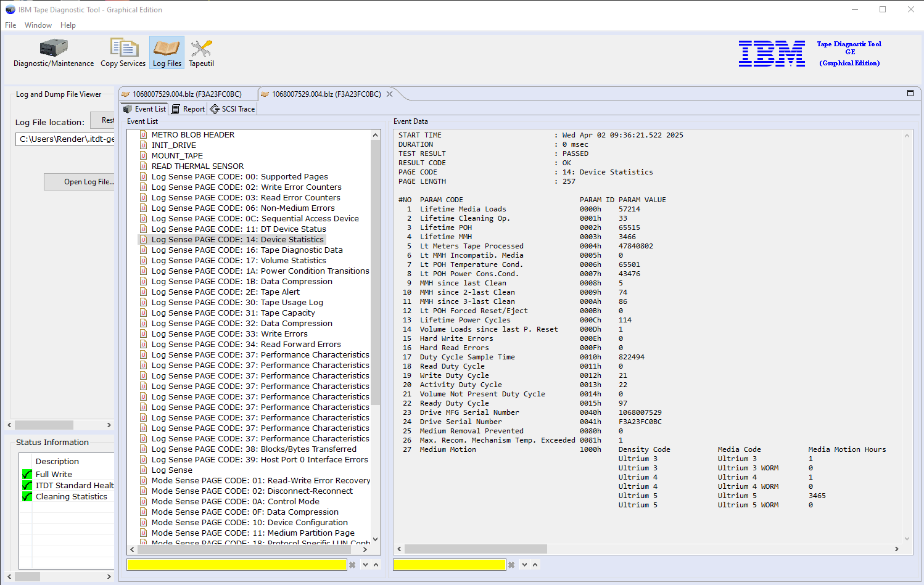924x585 pixels.
Task: Click the Full Write status check icon
Action: pos(27,474)
